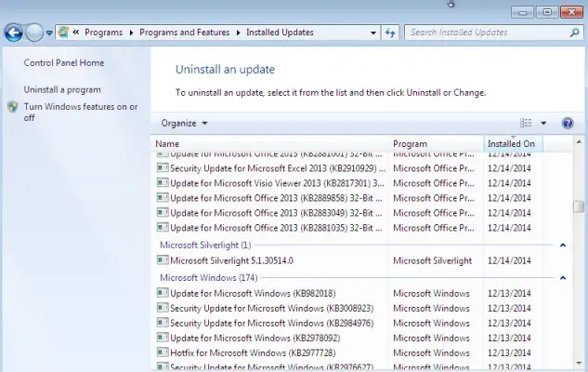Click icon of Security Update KB2984976
588x372 pixels.
[163, 323]
